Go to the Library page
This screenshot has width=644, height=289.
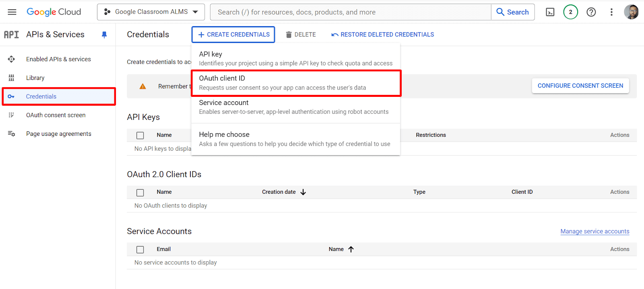pos(35,78)
